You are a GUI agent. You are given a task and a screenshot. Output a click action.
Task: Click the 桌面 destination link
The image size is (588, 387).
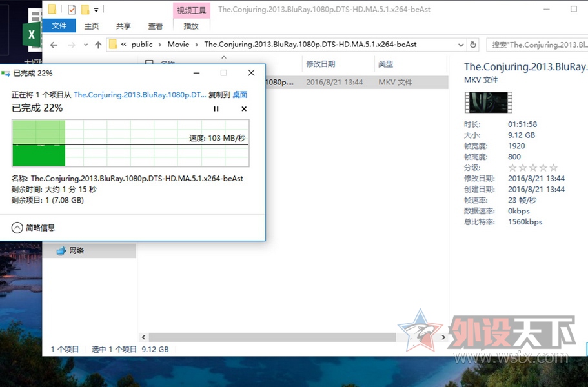point(239,95)
